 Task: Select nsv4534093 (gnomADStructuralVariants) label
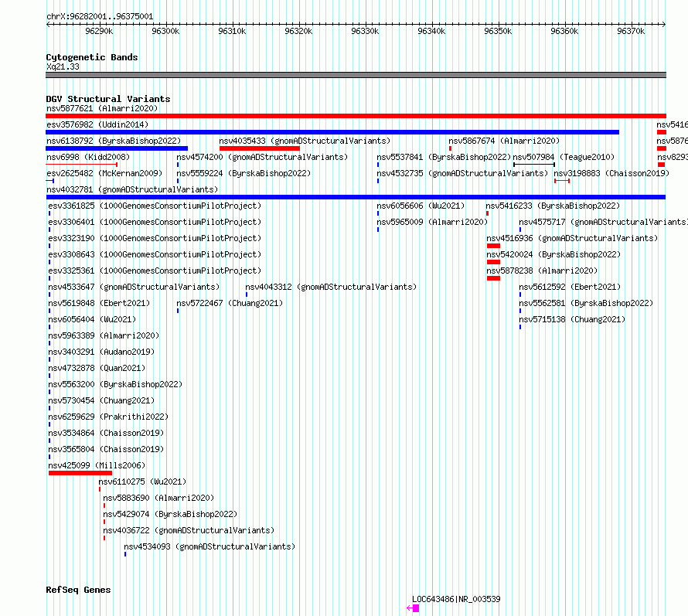(x=209, y=546)
